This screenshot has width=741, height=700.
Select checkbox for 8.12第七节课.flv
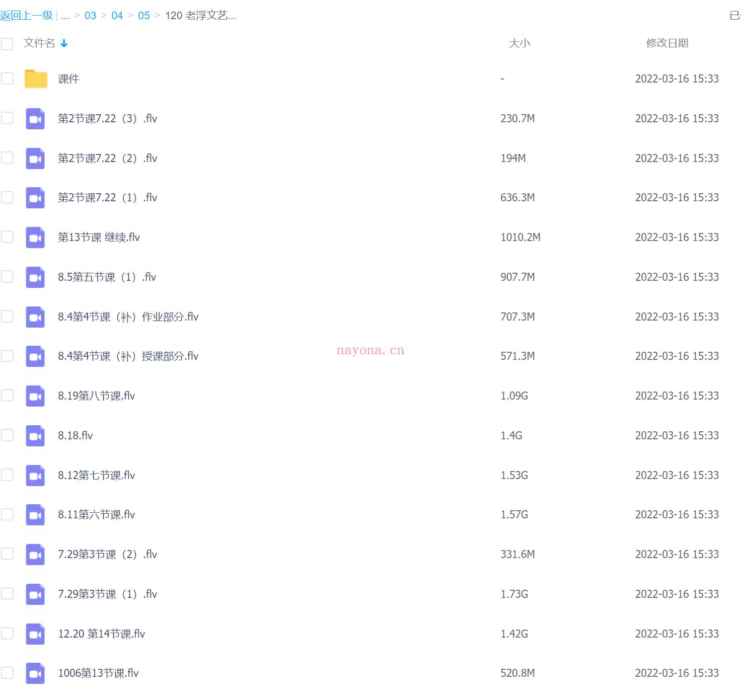pyautogui.click(x=7, y=475)
